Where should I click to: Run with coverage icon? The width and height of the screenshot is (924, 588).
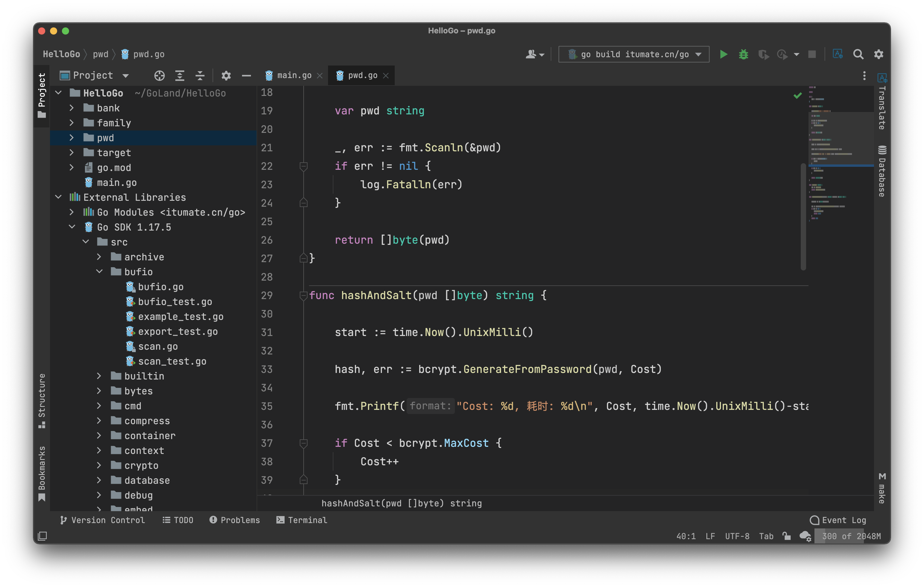(x=763, y=55)
